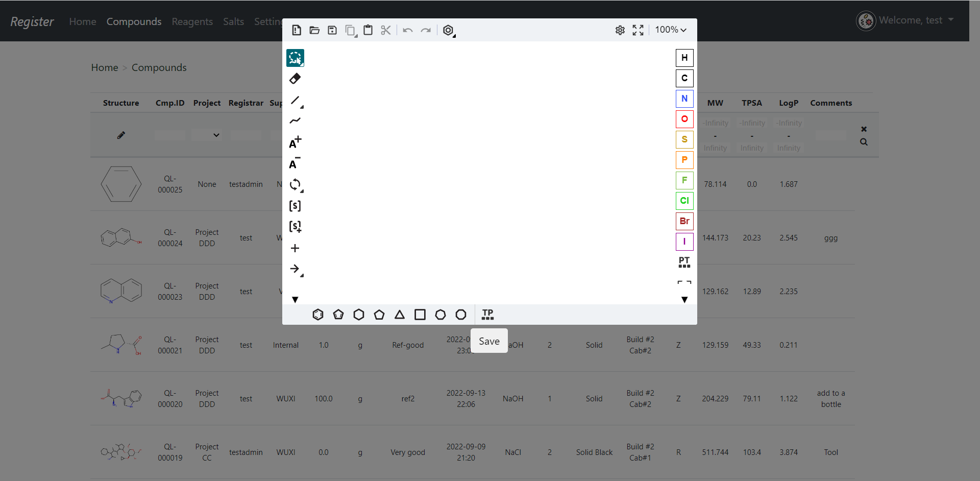This screenshot has width=980, height=481.
Task: Open the Compounds navigation item
Action: click(134, 21)
